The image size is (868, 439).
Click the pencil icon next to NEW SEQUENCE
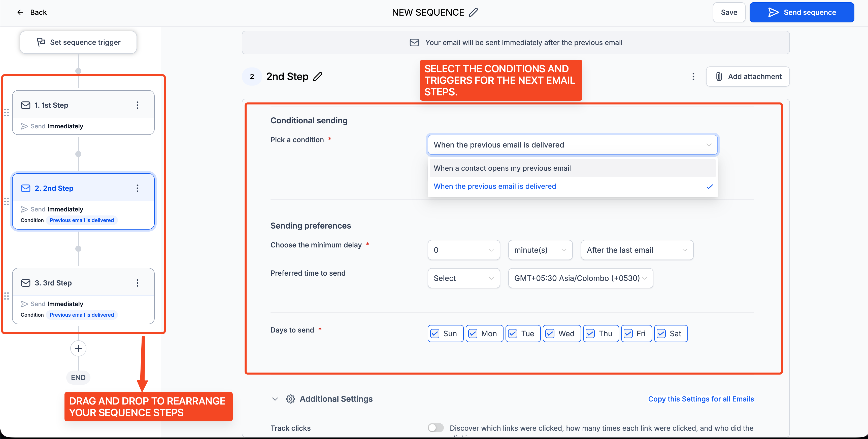pos(474,12)
